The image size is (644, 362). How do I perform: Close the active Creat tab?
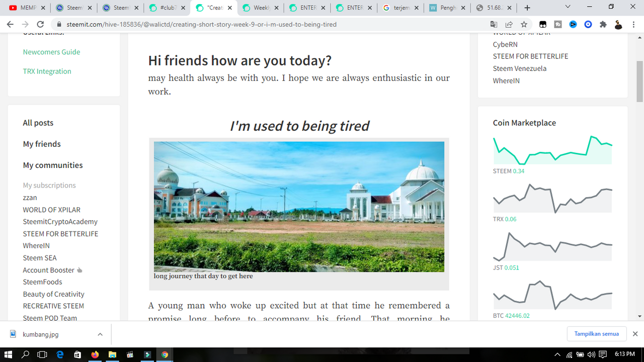click(x=229, y=8)
